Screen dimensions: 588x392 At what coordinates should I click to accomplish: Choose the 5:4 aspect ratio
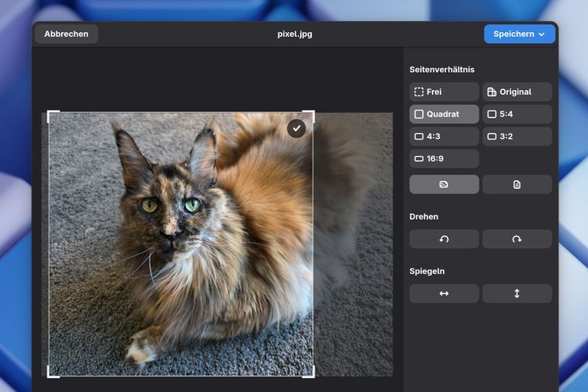pyautogui.click(x=517, y=114)
